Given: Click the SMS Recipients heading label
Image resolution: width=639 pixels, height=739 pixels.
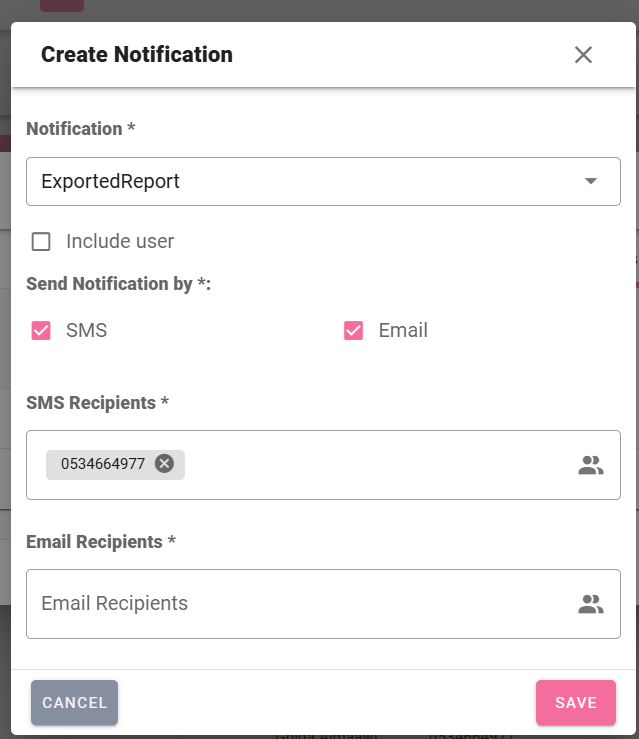Looking at the screenshot, I should [98, 403].
